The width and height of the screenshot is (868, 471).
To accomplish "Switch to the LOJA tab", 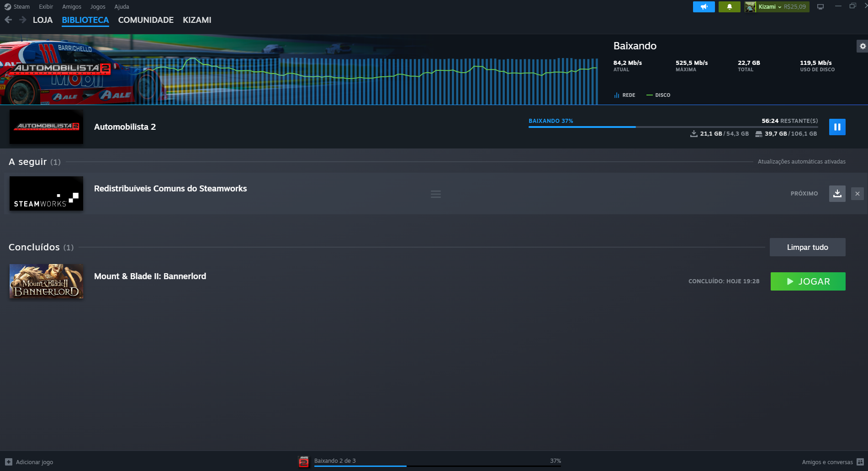I will [42, 20].
